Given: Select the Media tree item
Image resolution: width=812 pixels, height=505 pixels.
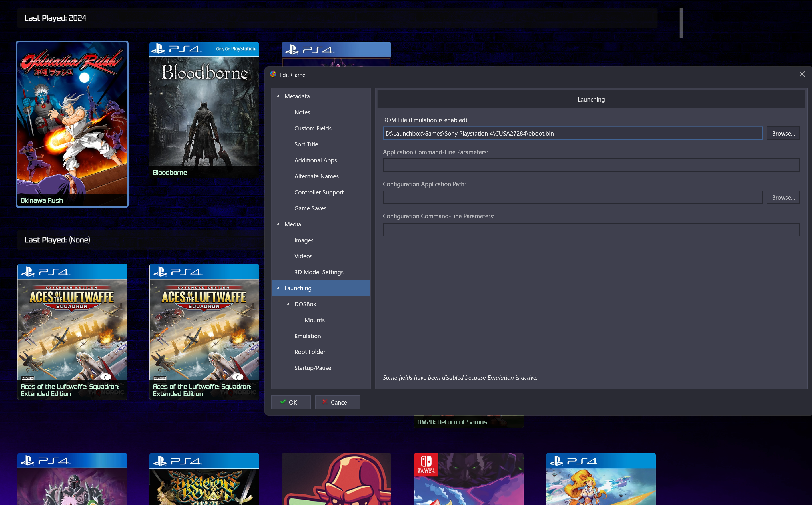Looking at the screenshot, I should click(x=293, y=224).
